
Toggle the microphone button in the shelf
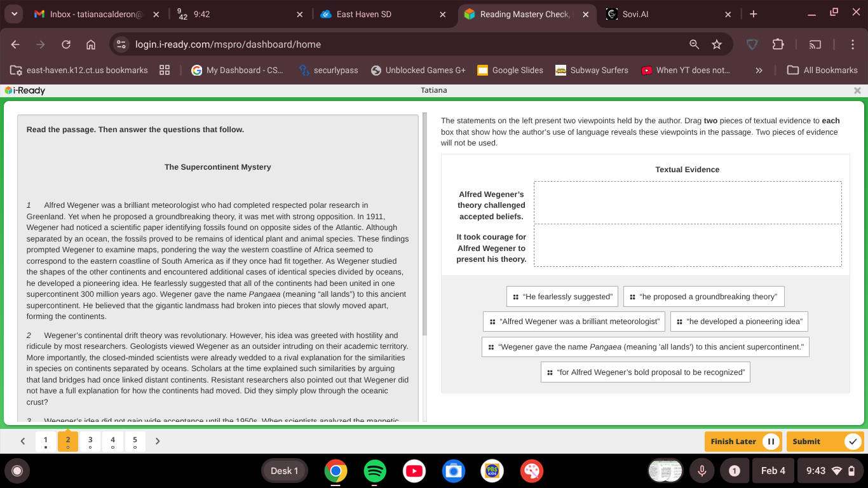click(x=702, y=471)
